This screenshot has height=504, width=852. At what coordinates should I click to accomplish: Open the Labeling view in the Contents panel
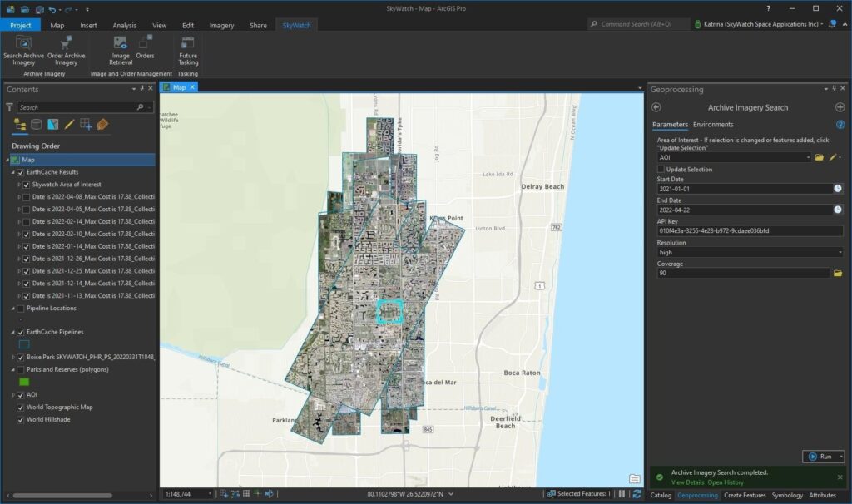pos(102,124)
